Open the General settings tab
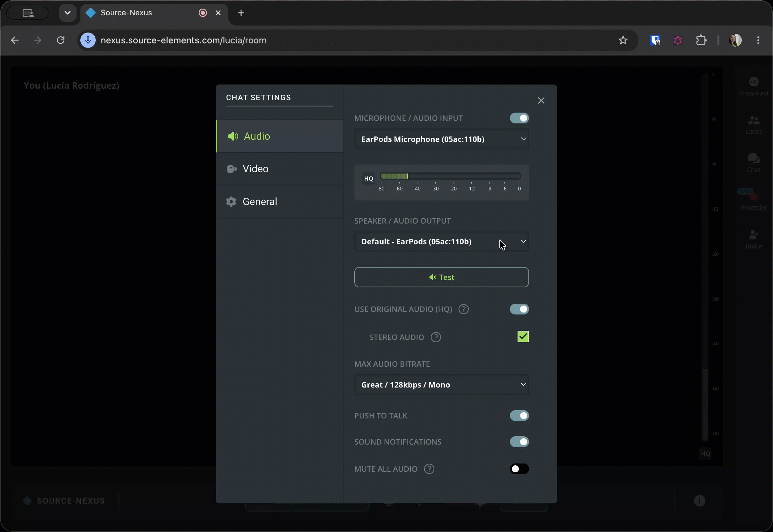The height and width of the screenshot is (532, 773). click(x=280, y=201)
